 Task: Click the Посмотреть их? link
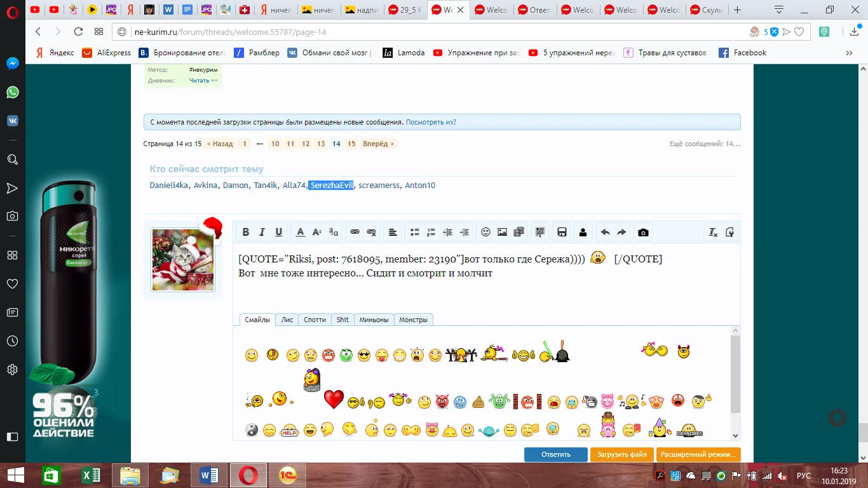(431, 122)
